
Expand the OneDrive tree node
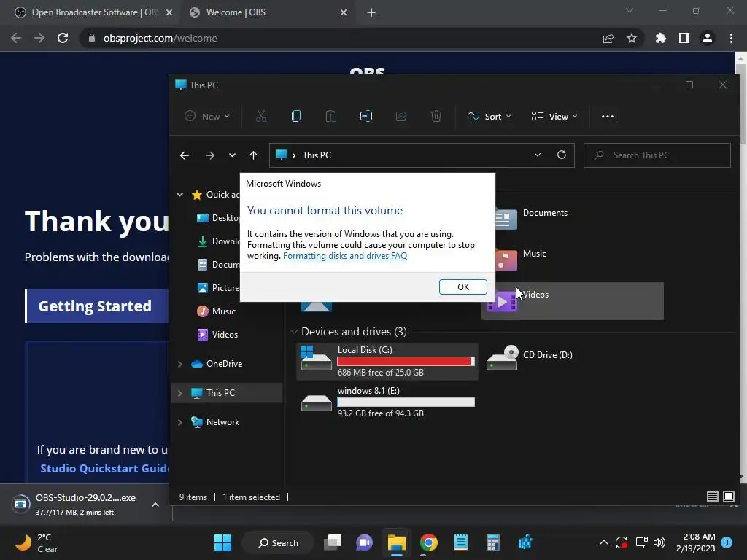(180, 364)
